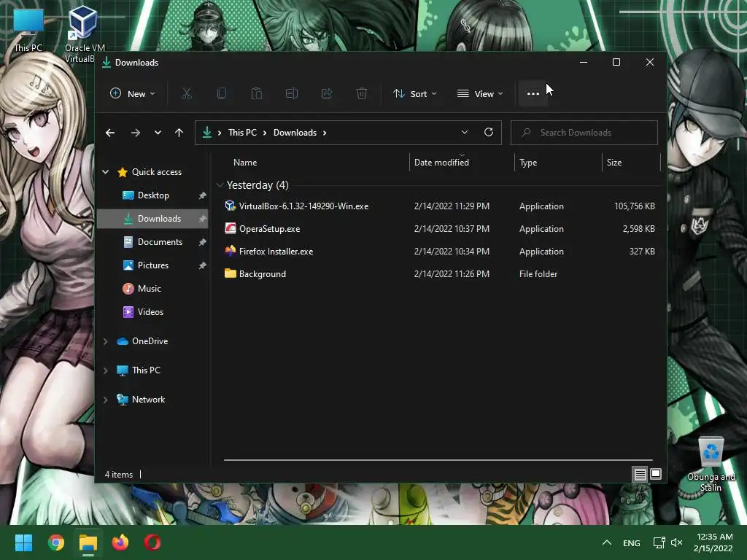Open recent locations dropdown chevron

(x=158, y=133)
